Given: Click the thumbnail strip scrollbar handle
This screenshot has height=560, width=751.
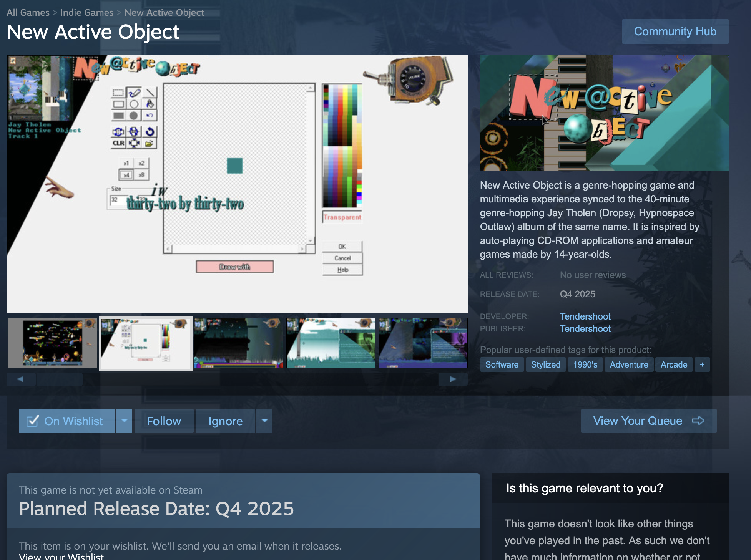Looking at the screenshot, I should [x=59, y=379].
